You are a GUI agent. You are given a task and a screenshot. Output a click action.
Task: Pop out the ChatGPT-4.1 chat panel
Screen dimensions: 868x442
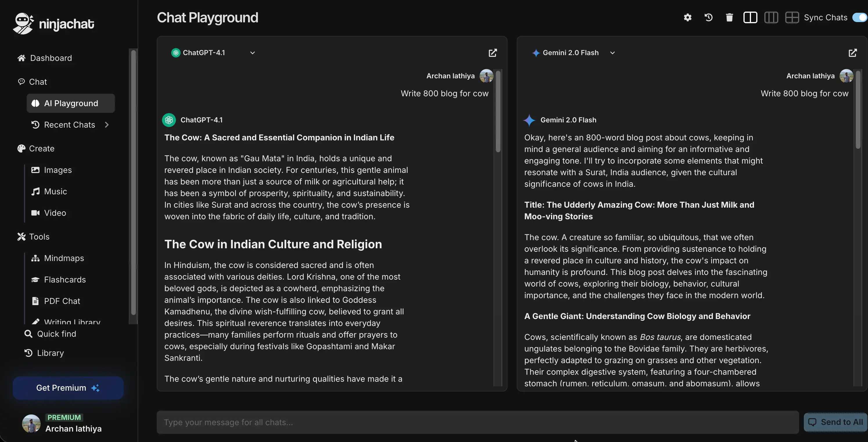pyautogui.click(x=493, y=53)
